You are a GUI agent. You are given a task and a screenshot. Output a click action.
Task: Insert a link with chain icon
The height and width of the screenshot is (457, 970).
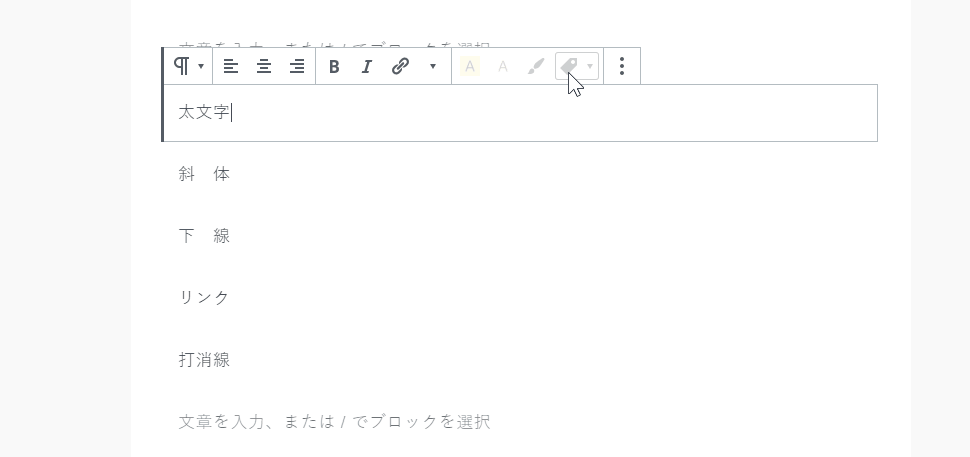[x=401, y=66]
